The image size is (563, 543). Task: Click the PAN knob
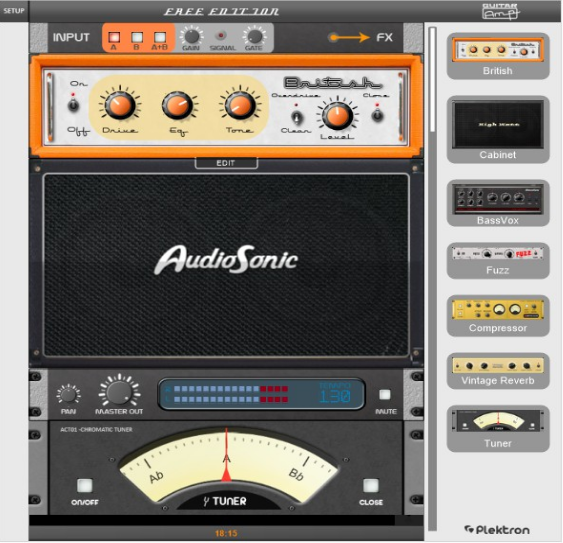point(69,395)
